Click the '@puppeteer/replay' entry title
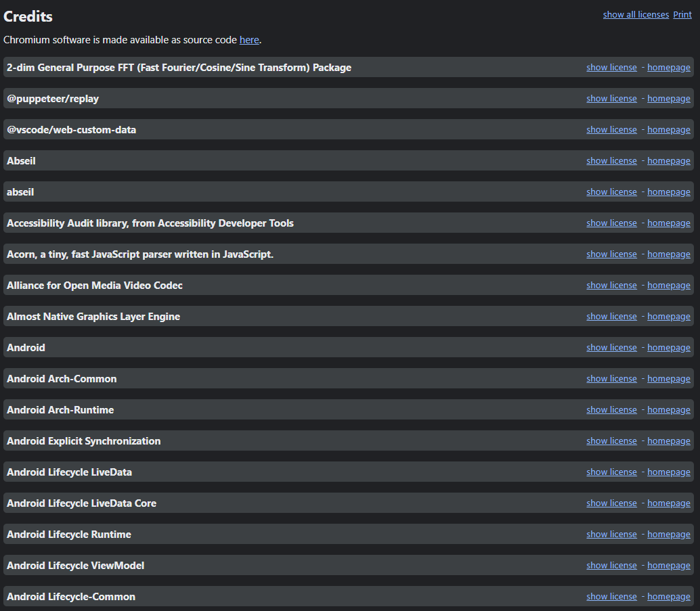 [x=53, y=99]
